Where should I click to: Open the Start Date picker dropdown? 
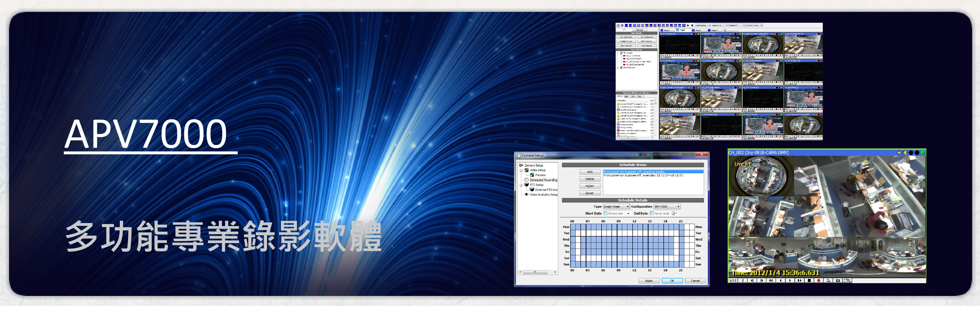tap(629, 213)
